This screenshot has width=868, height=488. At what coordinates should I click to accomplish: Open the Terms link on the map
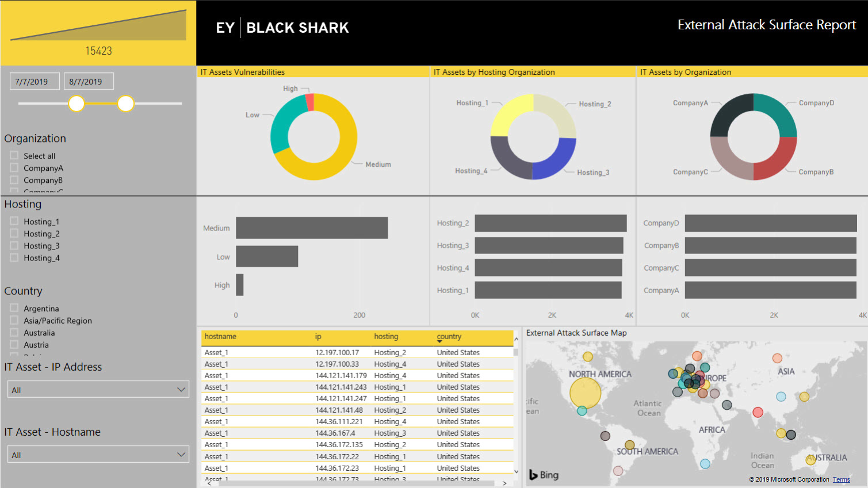(841, 479)
